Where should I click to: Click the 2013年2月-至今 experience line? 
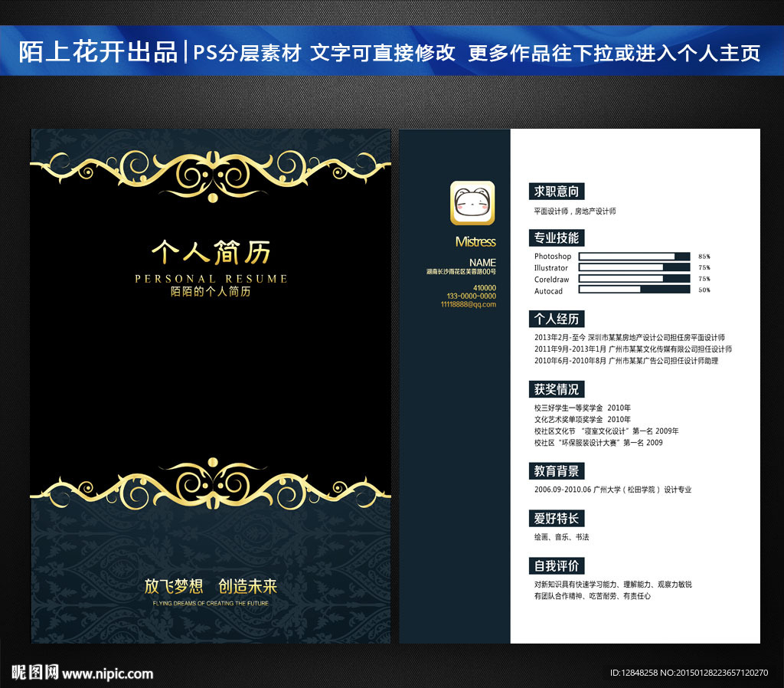point(629,337)
